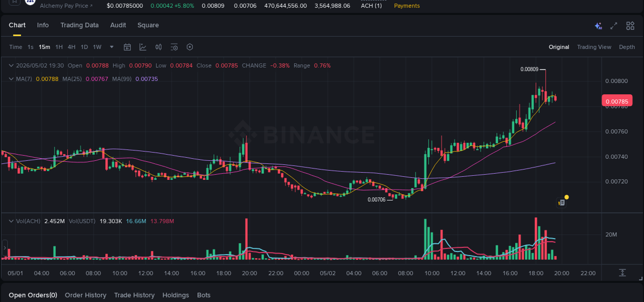The image size is (644, 302).
Task: Click the MA(99) indicator label
Action: tap(122, 79)
